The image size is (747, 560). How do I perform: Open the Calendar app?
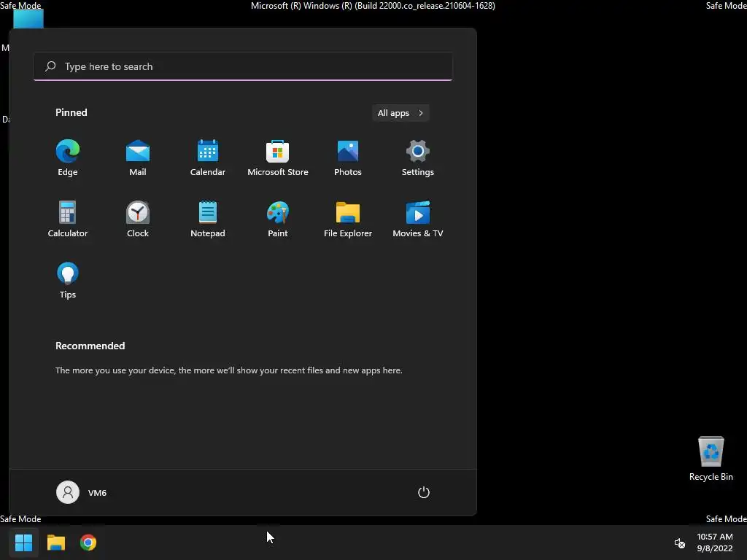tap(208, 158)
